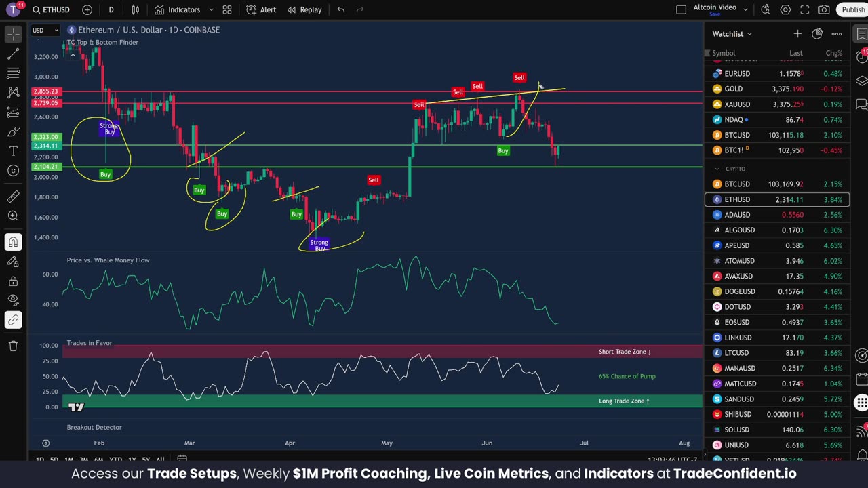Toggle lock all drawing tools

[x=13, y=281]
